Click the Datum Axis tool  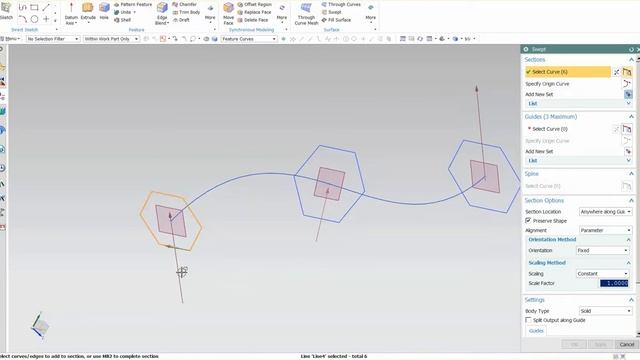click(x=71, y=13)
